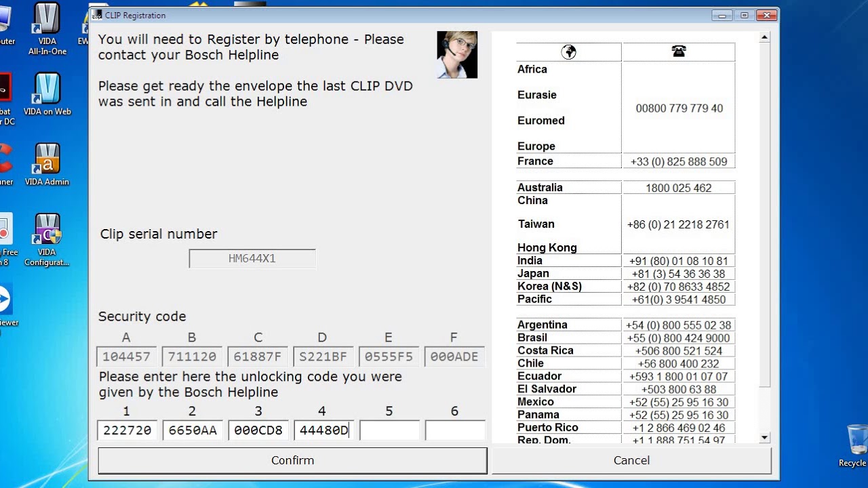Click Europe helpline number 00800 779 779 40
This screenshot has width=868, height=488.
coord(679,108)
